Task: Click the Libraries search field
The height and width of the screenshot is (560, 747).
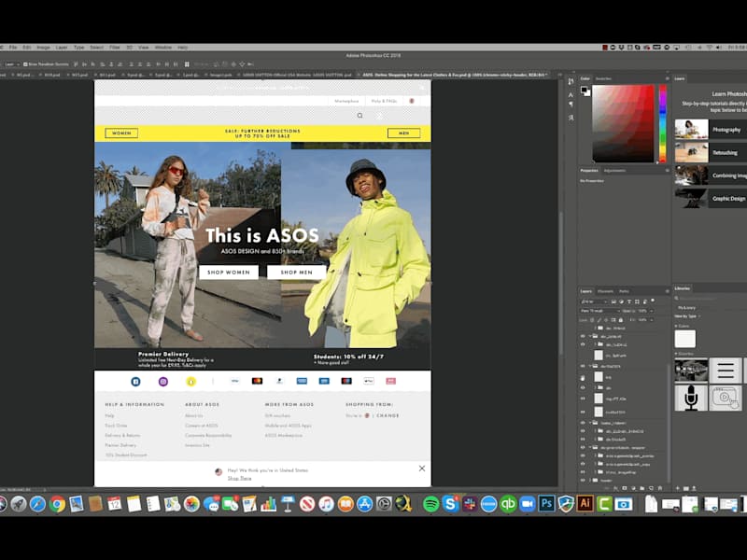Action: point(710,298)
